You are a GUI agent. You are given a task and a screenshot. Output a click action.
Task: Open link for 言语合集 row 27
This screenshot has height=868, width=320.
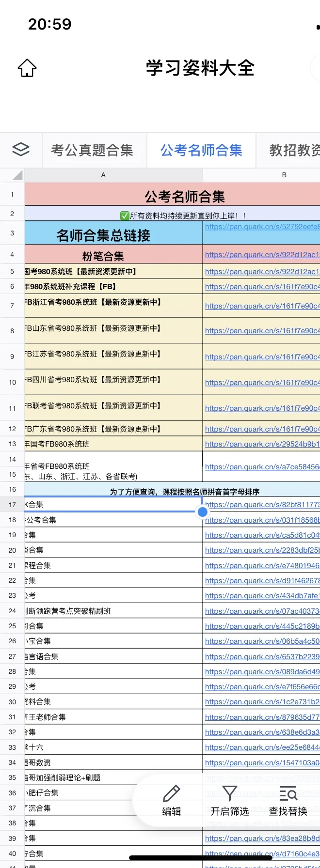[x=262, y=657]
